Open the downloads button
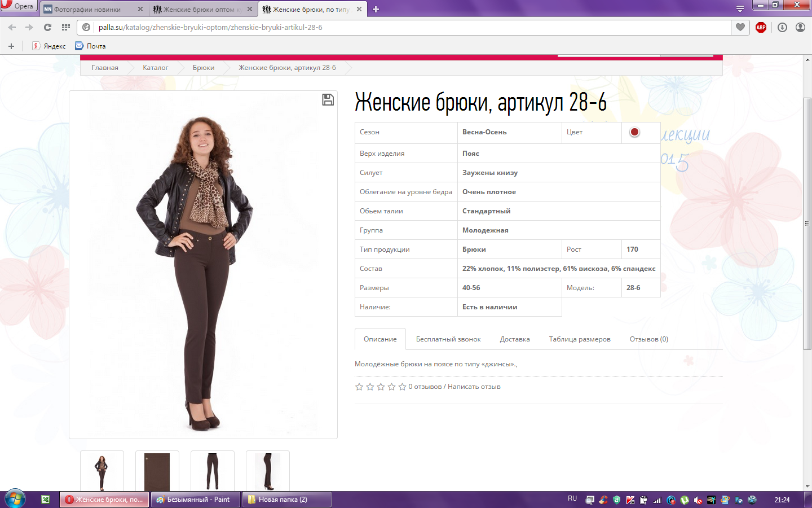Image resolution: width=812 pixels, height=508 pixels. 782,27
